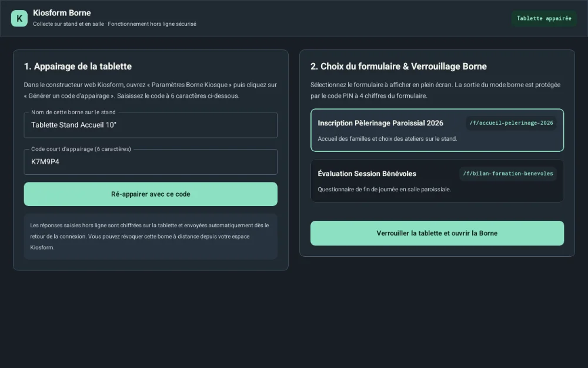Click the '/f/accueil-pelerinage-2026' slug tag

511,123
